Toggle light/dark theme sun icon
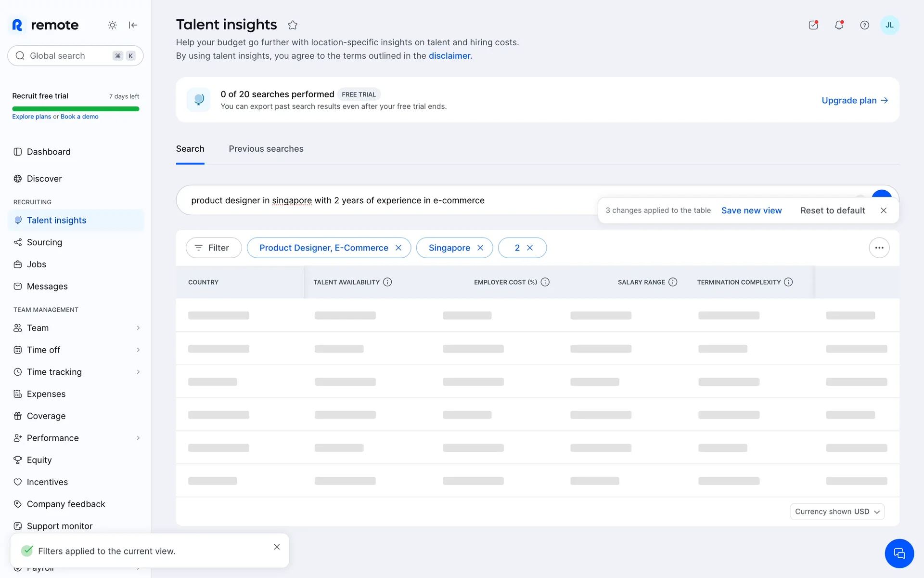 point(112,25)
